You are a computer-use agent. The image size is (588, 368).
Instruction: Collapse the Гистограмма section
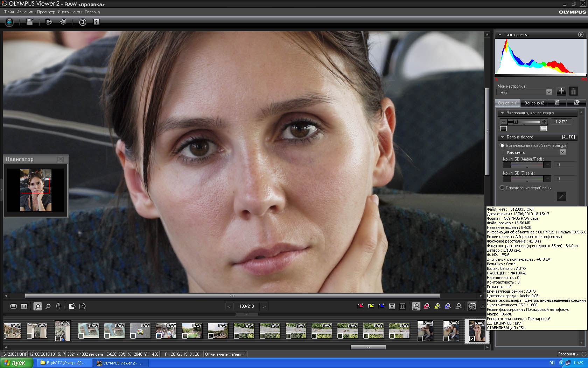tap(500, 35)
